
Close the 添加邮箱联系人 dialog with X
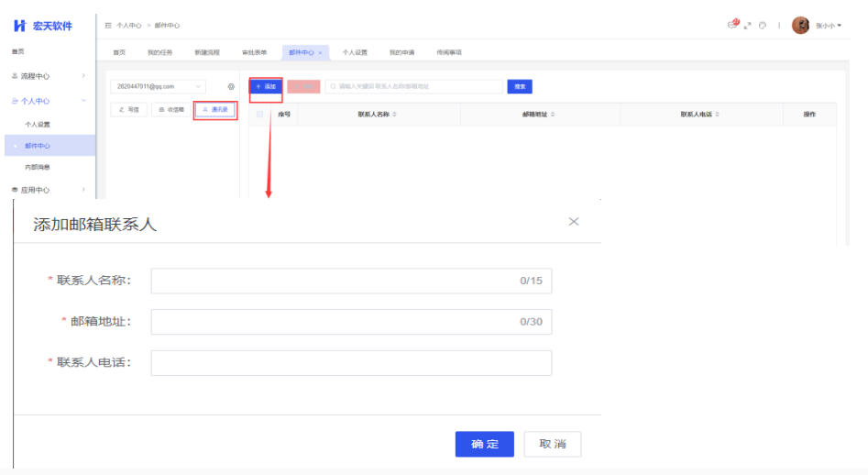pyautogui.click(x=574, y=222)
